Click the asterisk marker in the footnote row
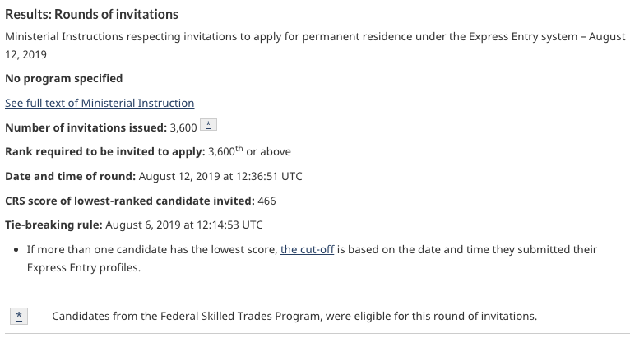 point(20,315)
